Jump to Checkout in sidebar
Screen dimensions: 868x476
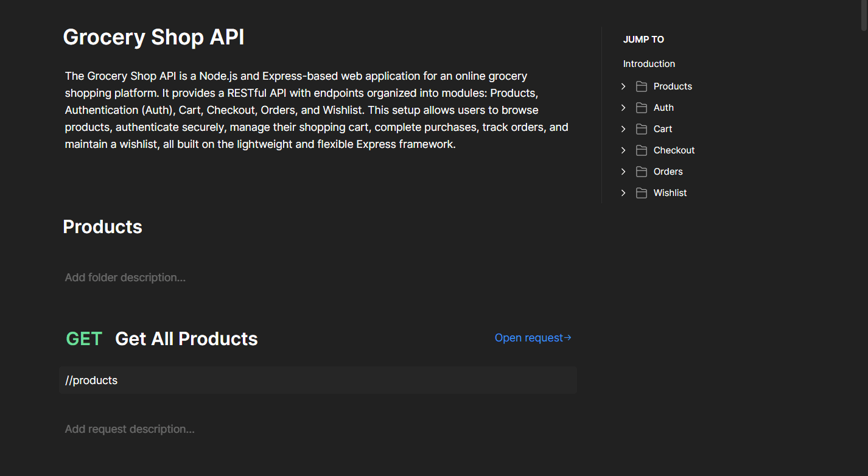tap(674, 150)
